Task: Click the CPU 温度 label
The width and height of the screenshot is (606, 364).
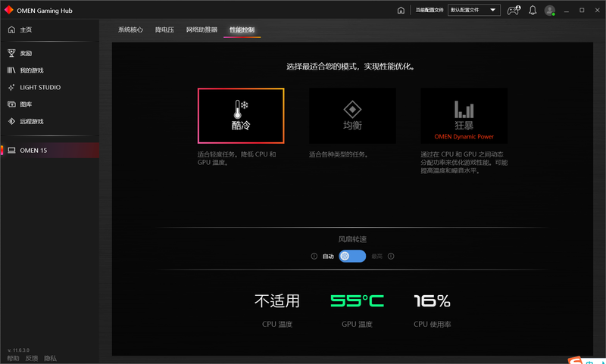Action: point(277,324)
